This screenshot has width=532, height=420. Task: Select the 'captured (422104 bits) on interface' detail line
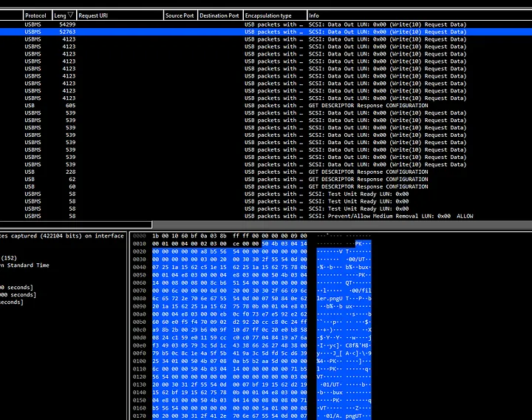pos(63,236)
